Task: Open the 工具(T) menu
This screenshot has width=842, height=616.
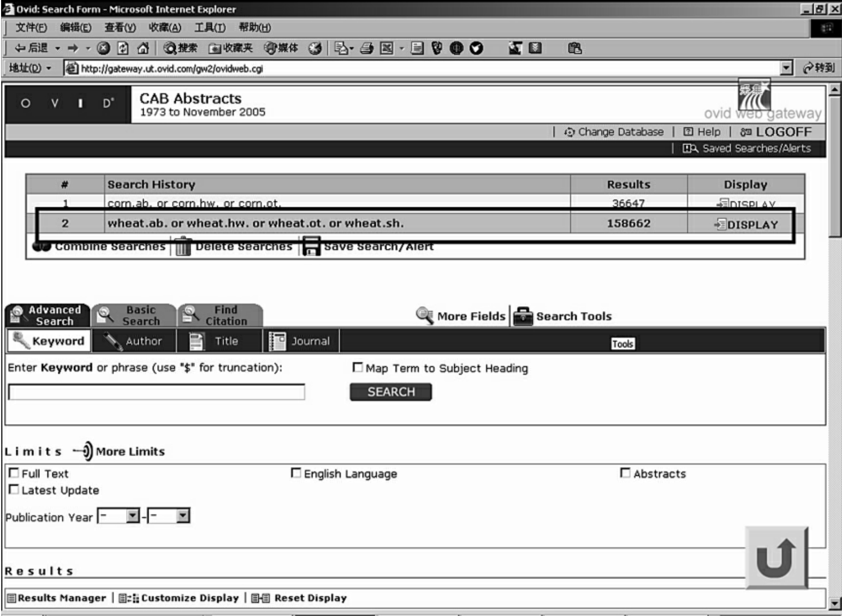Action: click(210, 27)
